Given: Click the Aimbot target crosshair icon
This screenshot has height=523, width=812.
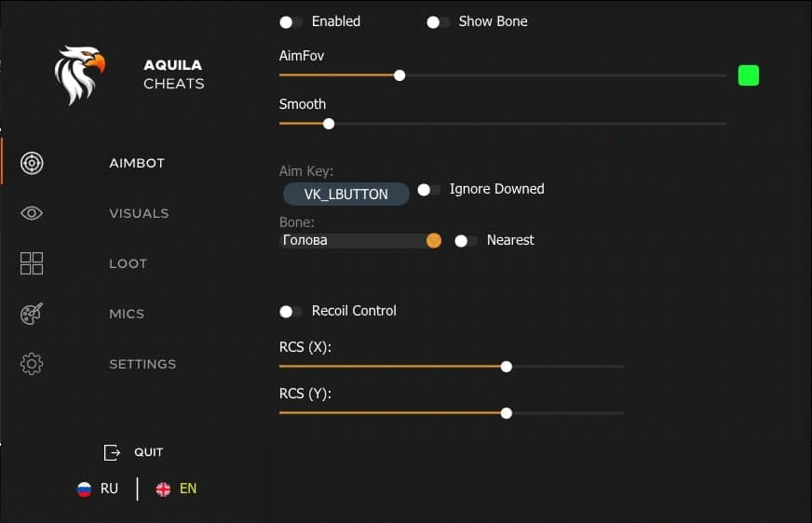Looking at the screenshot, I should click(x=32, y=163).
